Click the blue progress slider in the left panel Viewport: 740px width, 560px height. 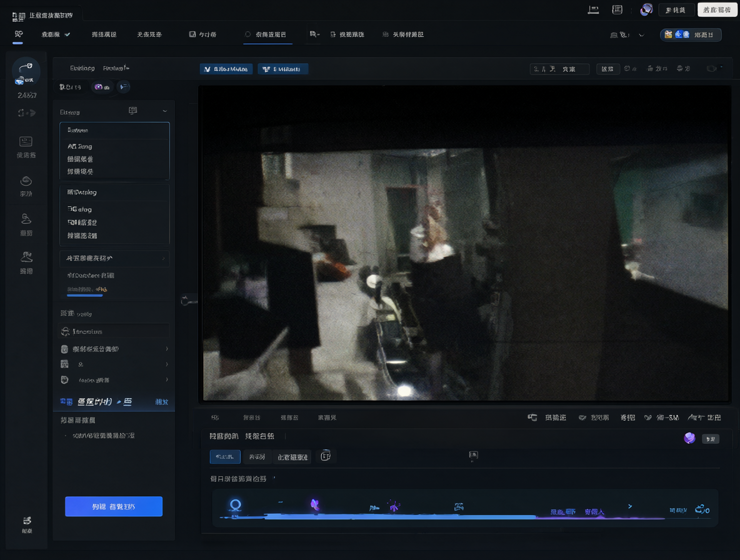pos(85,296)
